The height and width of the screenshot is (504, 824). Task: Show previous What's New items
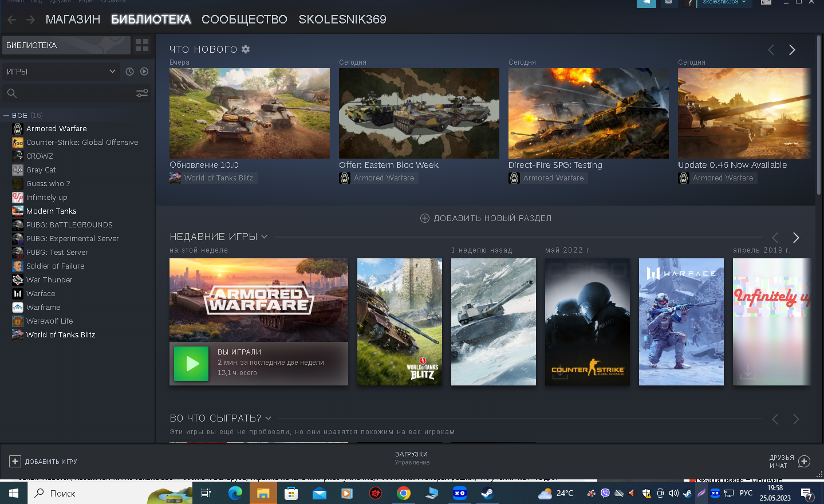pos(771,50)
